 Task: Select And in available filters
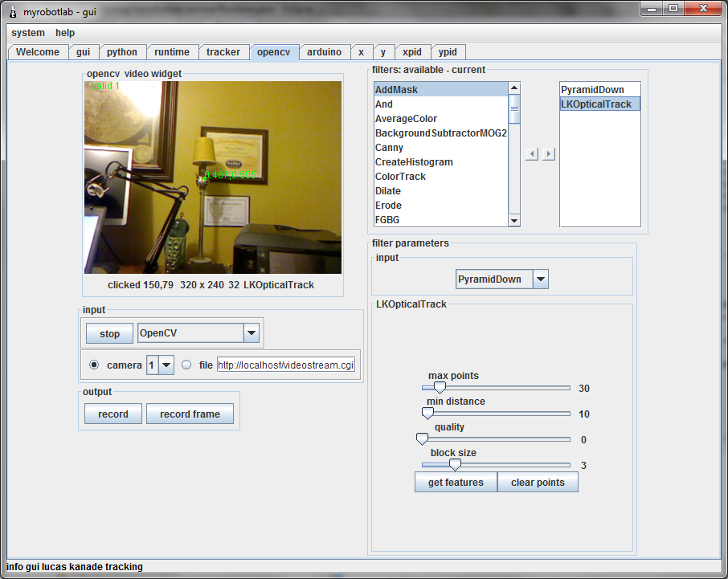point(440,104)
